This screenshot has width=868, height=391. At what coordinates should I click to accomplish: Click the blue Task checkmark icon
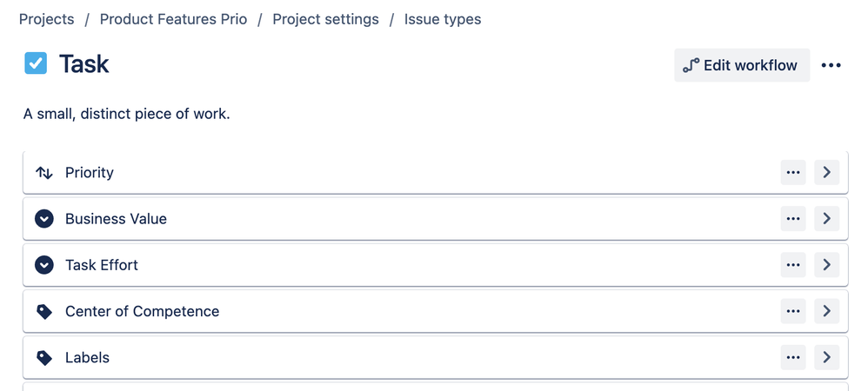[36, 63]
